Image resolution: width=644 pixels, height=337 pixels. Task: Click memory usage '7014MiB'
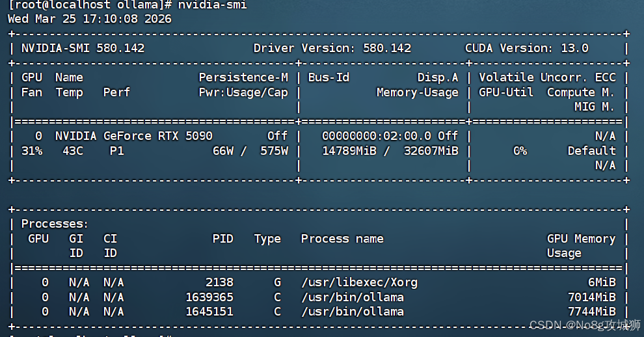(x=591, y=297)
